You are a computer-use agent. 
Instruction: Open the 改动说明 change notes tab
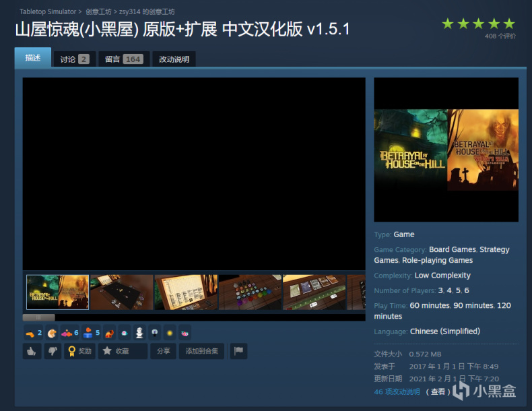174,59
